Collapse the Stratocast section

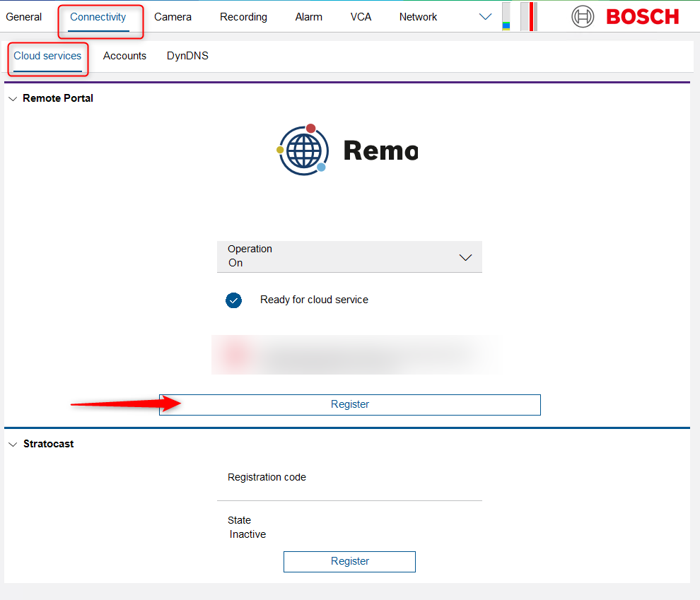[12, 445]
